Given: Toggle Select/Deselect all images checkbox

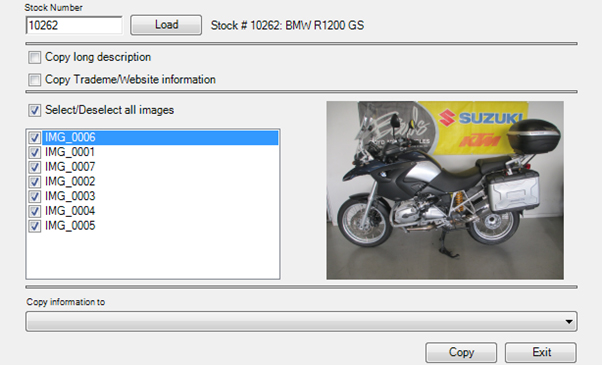Looking at the screenshot, I should 34,110.
